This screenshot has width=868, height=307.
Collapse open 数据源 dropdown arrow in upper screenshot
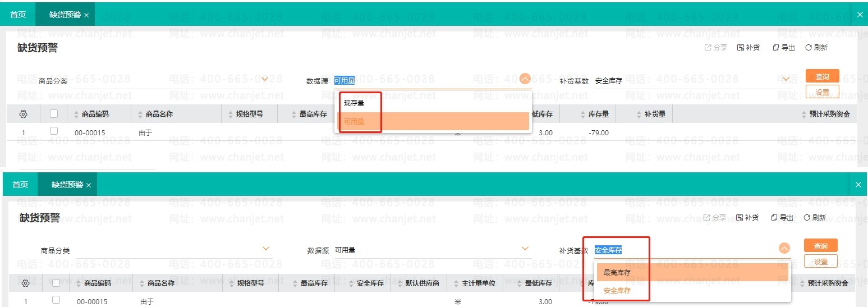[525, 79]
